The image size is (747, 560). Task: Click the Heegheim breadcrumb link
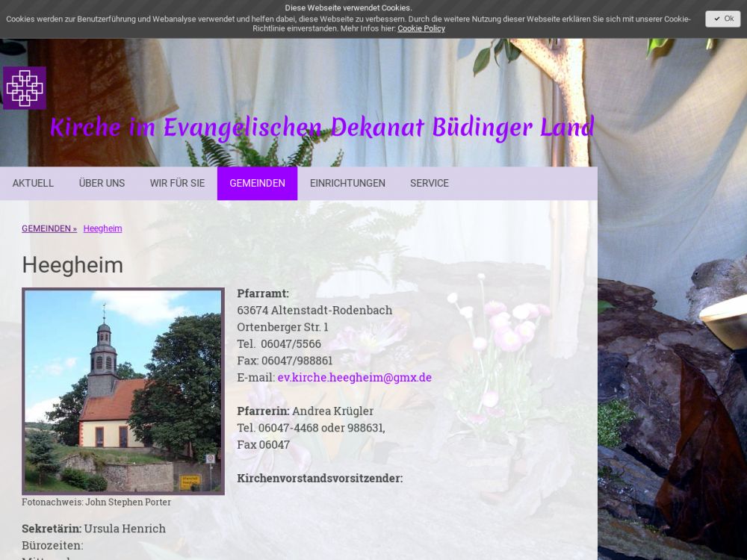(x=102, y=228)
